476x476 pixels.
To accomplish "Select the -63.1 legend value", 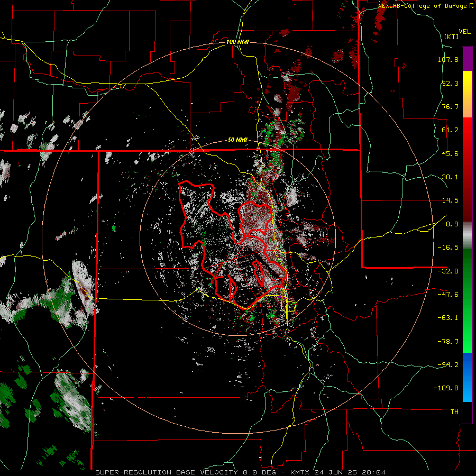I will [448, 318].
